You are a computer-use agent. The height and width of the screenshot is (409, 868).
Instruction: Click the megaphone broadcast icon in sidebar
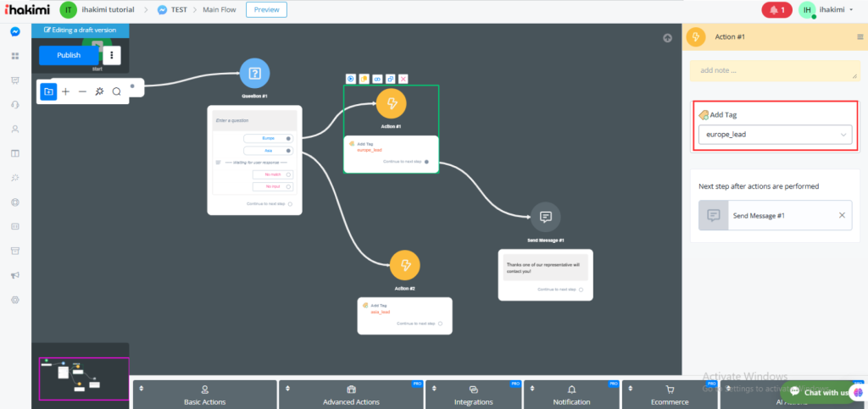pyautogui.click(x=15, y=275)
